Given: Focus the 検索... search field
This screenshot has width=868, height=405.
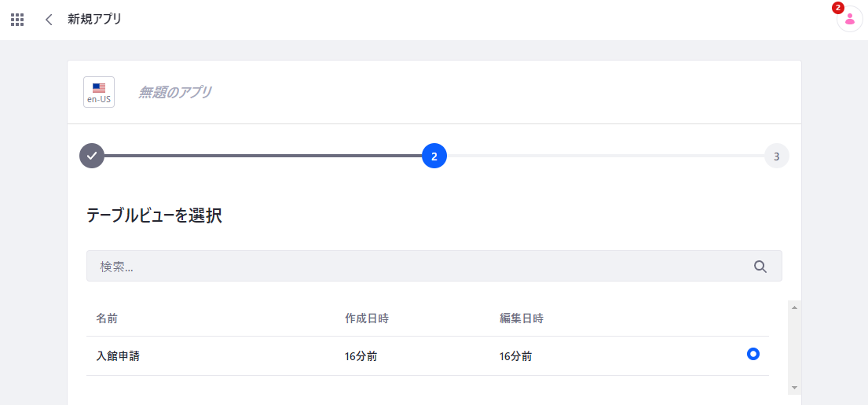Looking at the screenshot, I should (x=434, y=266).
